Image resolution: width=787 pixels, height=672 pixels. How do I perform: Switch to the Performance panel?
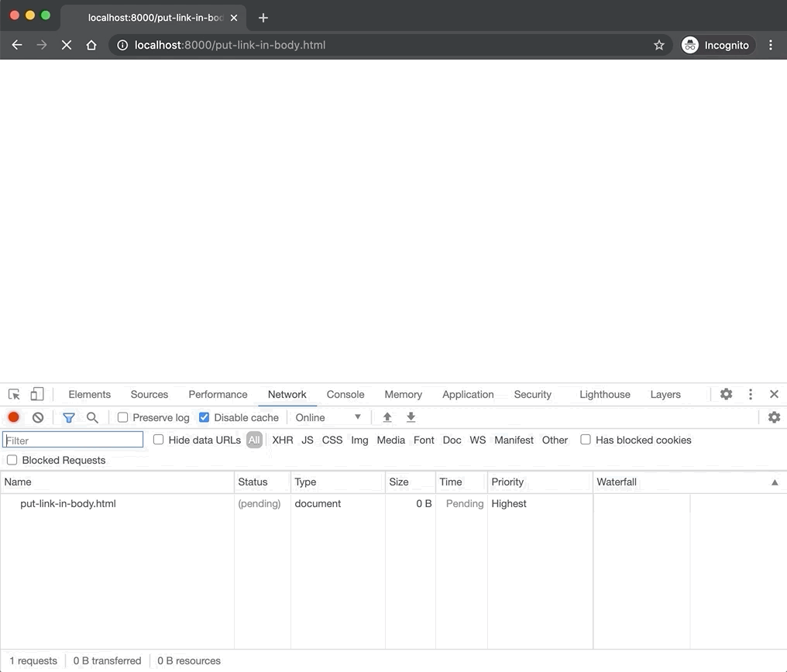(218, 395)
